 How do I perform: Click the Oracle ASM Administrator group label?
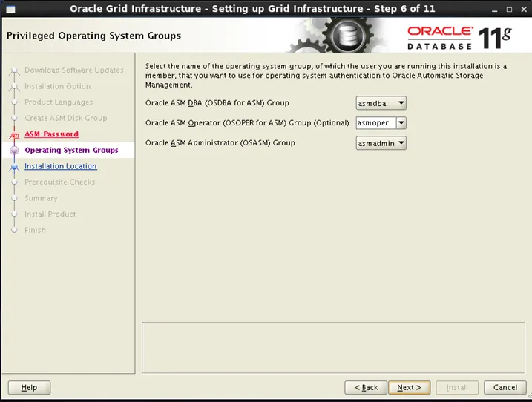220,143
